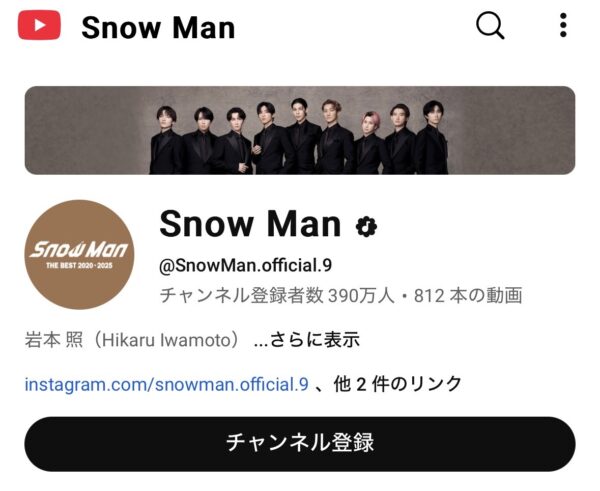This screenshot has height=491, width=600.
Task: Select the @SnowMan.official.9 channel handle
Action: coord(245,266)
